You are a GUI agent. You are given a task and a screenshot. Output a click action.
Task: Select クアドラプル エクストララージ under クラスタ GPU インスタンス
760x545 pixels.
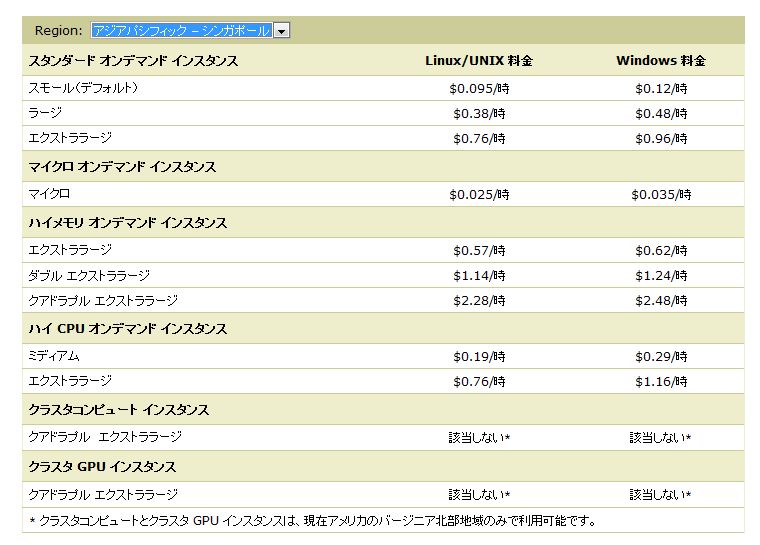coord(103,495)
